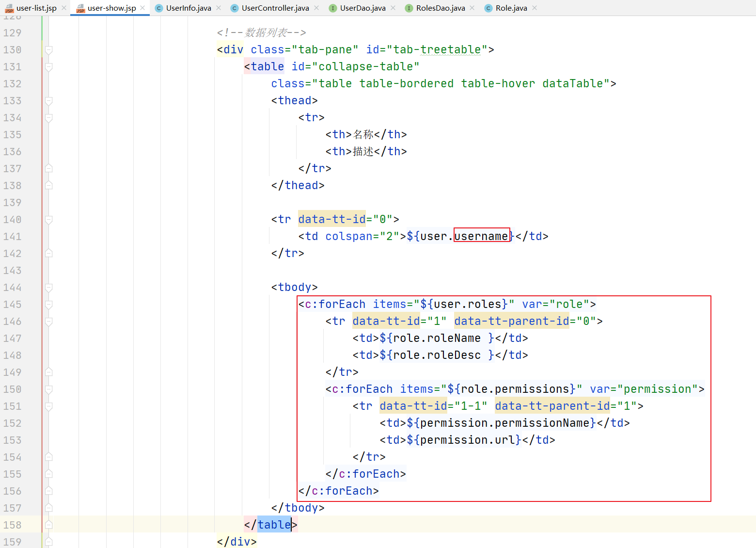The width and height of the screenshot is (756, 548).
Task: Collapse the permissions c:forEach at line 150
Action: (x=49, y=389)
